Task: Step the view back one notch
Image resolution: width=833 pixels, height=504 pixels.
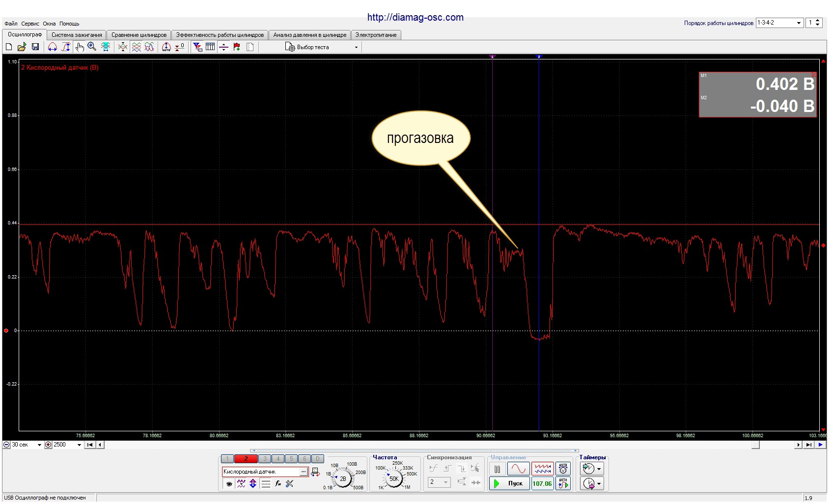Action: tap(100, 445)
